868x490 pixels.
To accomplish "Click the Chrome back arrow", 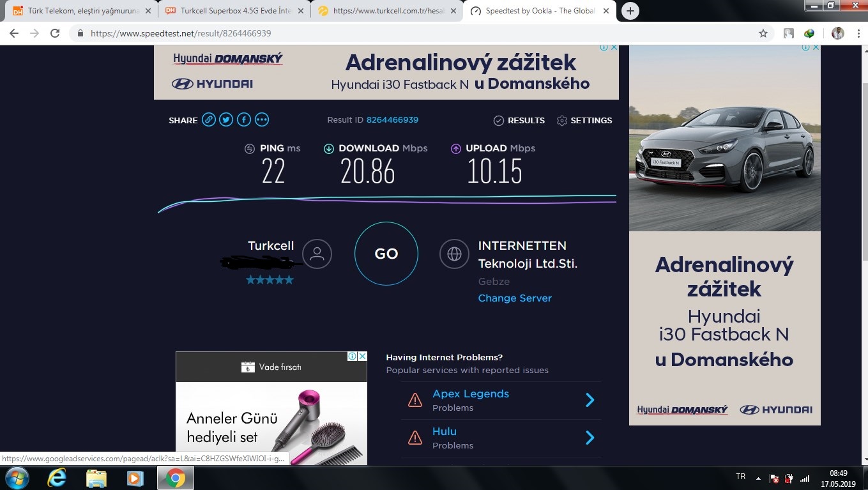I will 13,33.
